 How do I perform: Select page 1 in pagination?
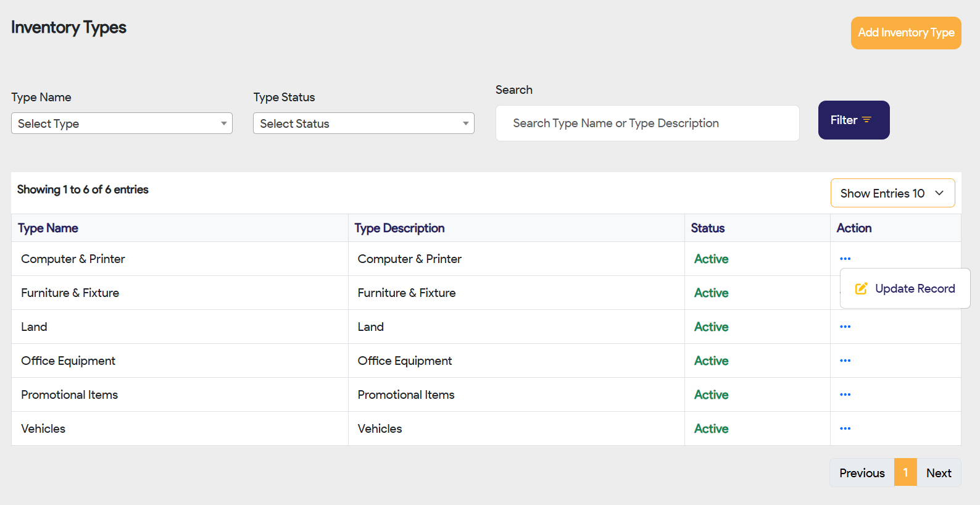coord(905,473)
